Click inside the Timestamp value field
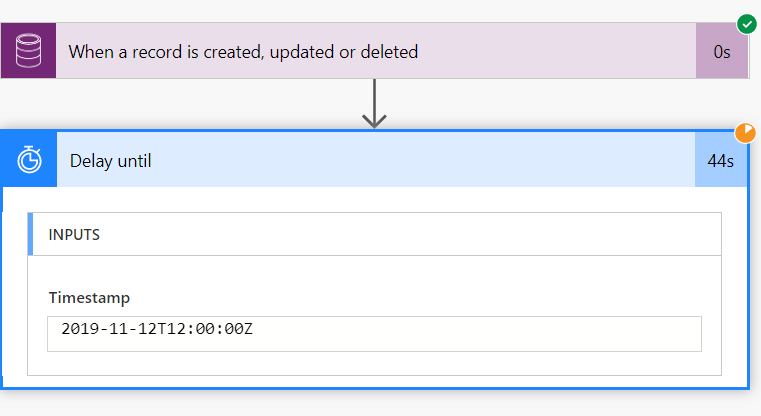761x416 pixels. [x=374, y=334]
